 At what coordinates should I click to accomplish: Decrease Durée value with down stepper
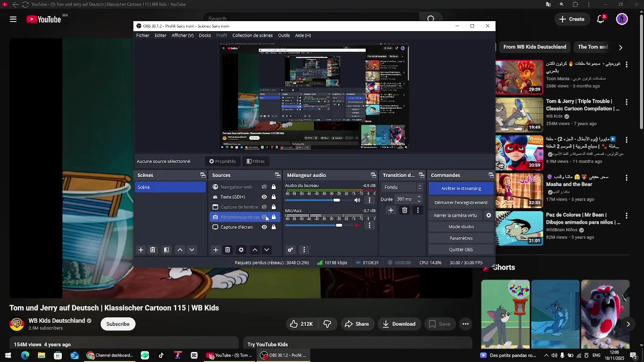pos(419,201)
